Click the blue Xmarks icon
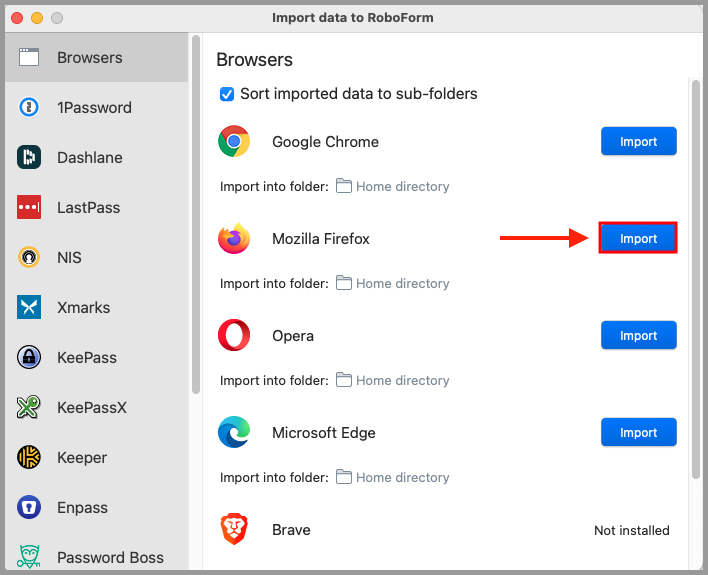This screenshot has height=575, width=708. [x=29, y=307]
